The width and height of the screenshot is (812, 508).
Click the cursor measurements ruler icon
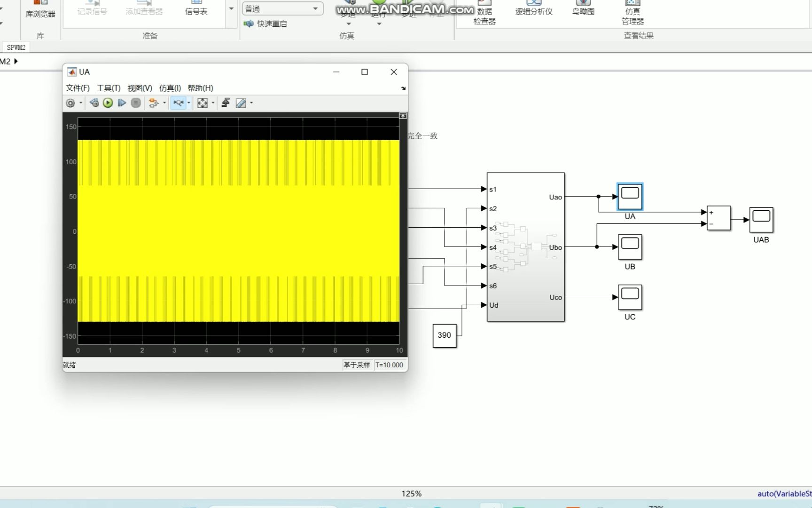tap(241, 103)
